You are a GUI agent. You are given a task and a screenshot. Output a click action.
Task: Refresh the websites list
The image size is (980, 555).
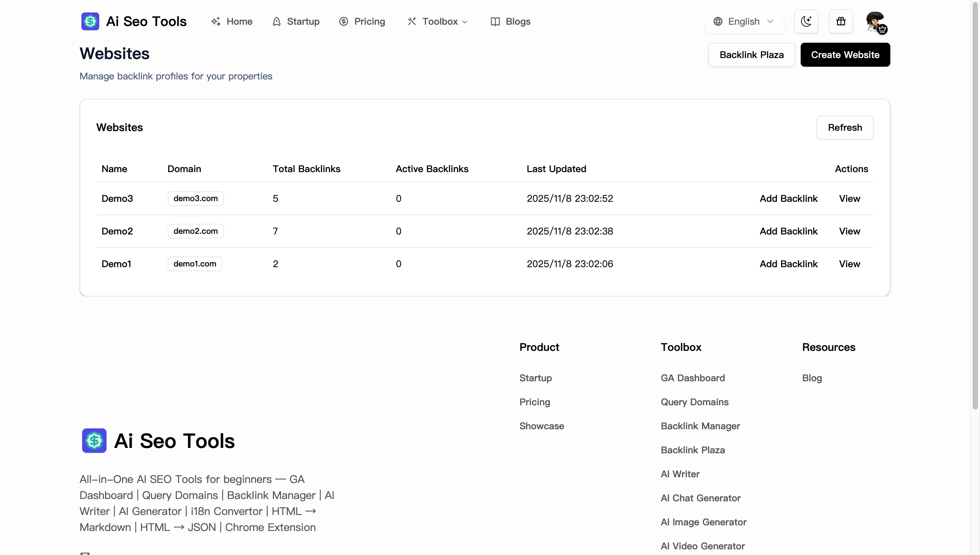tap(845, 127)
